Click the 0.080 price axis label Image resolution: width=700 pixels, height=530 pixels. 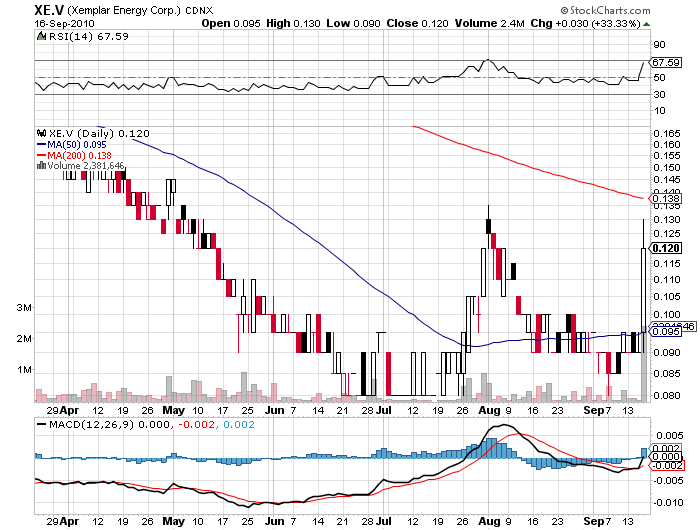(x=667, y=395)
